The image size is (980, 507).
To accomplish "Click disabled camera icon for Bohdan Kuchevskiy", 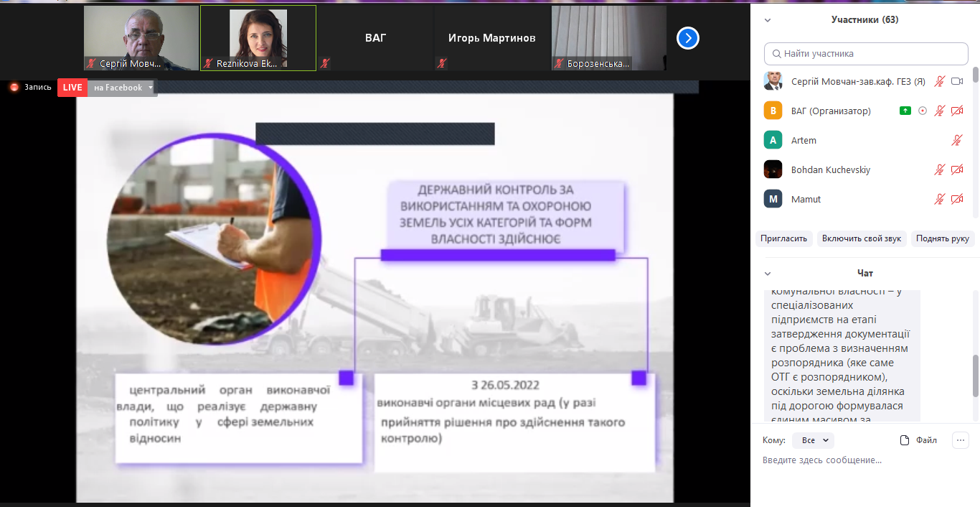I will tap(956, 170).
